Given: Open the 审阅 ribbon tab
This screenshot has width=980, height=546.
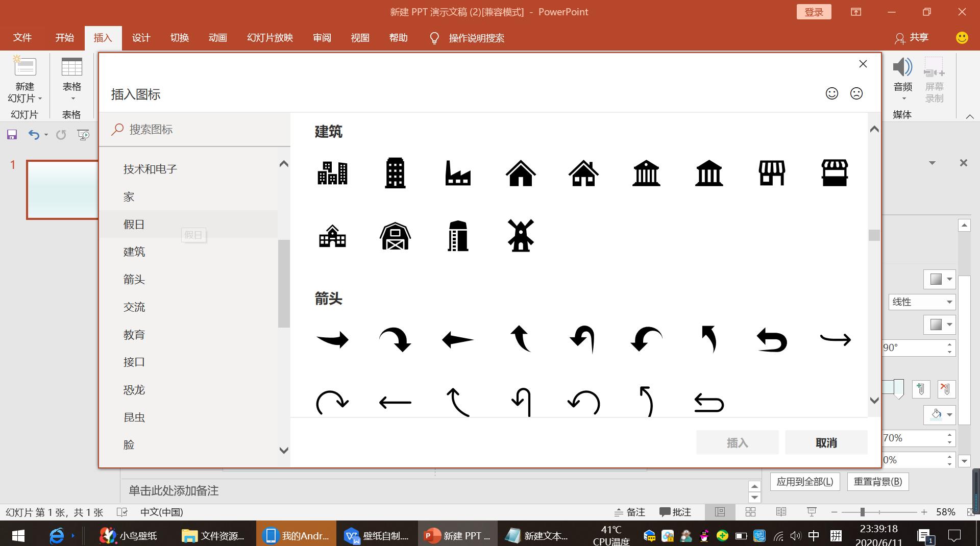Looking at the screenshot, I should 322,37.
